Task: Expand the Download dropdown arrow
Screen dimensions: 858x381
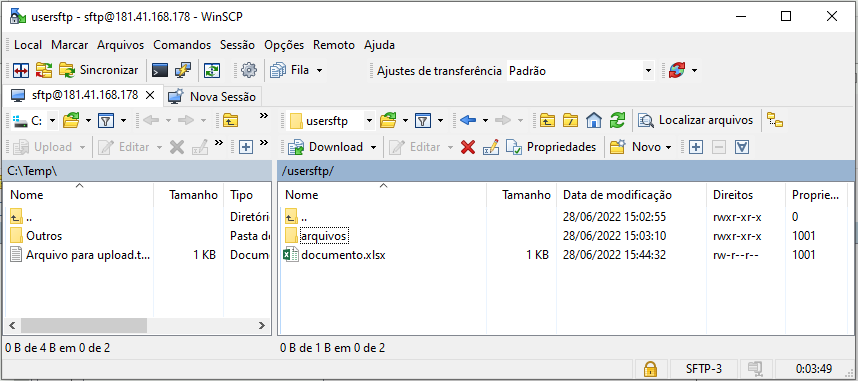Action: tap(373, 147)
